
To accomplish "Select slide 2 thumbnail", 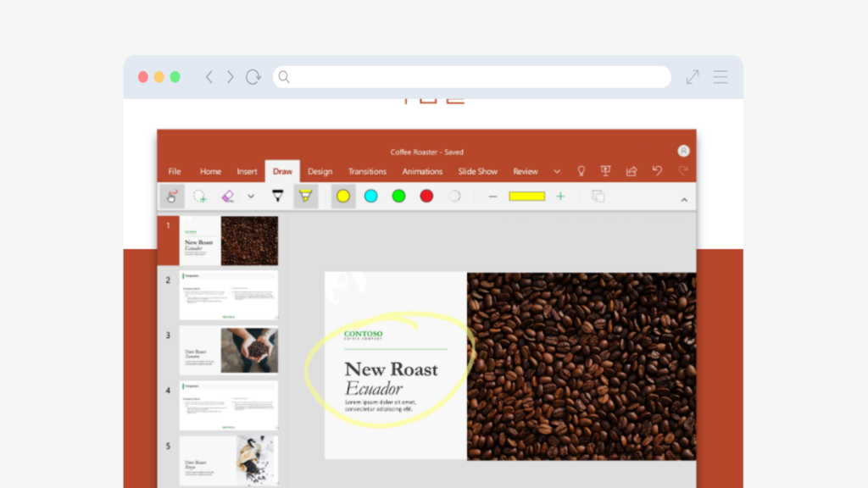I will click(x=229, y=295).
